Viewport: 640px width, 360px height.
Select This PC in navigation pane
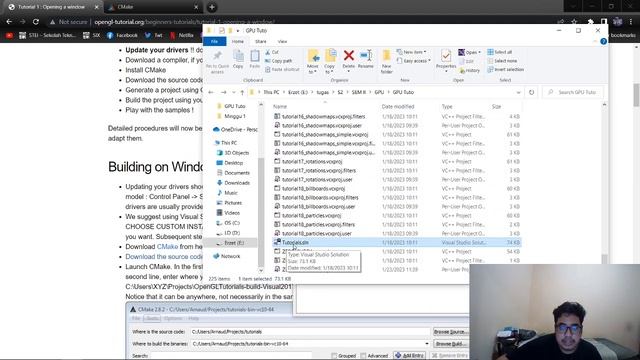pos(229,142)
